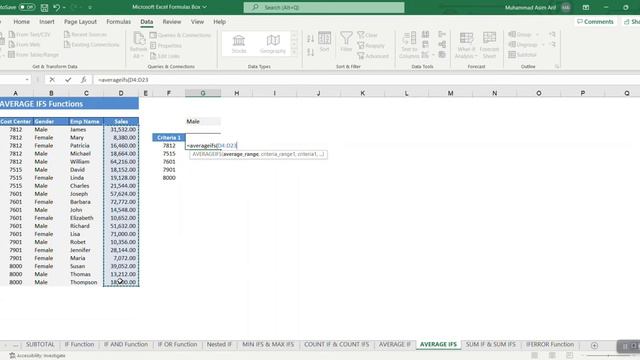Open the Outline dialog launcher

tap(557, 66)
